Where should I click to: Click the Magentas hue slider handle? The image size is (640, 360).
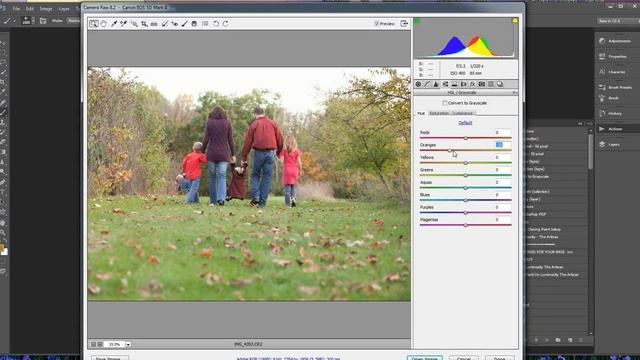click(466, 225)
